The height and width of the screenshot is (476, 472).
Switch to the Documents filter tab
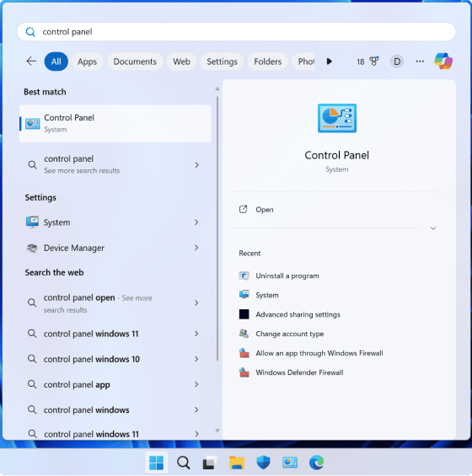(135, 62)
